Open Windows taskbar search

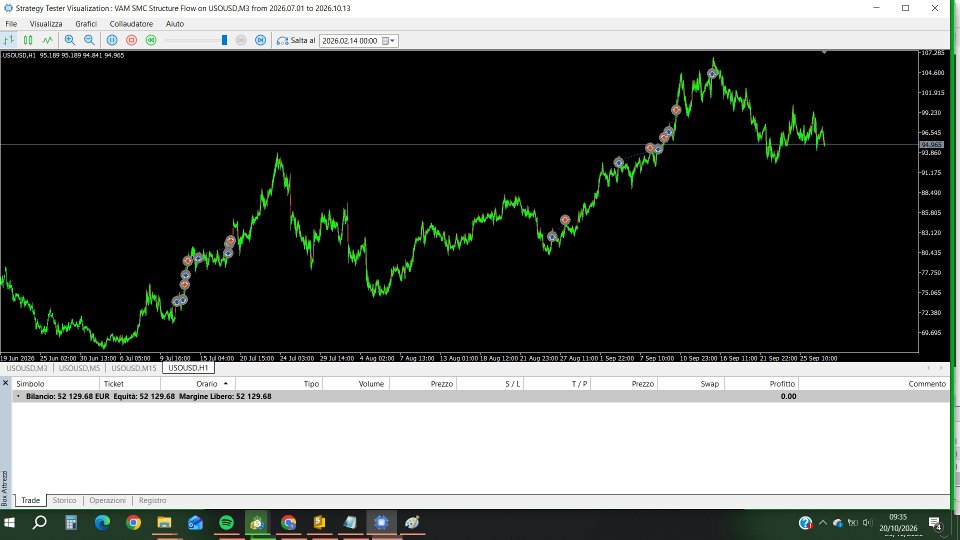pos(40,523)
